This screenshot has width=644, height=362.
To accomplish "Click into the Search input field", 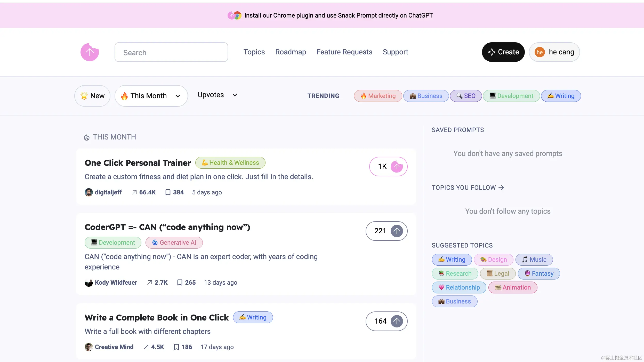I will (x=171, y=52).
